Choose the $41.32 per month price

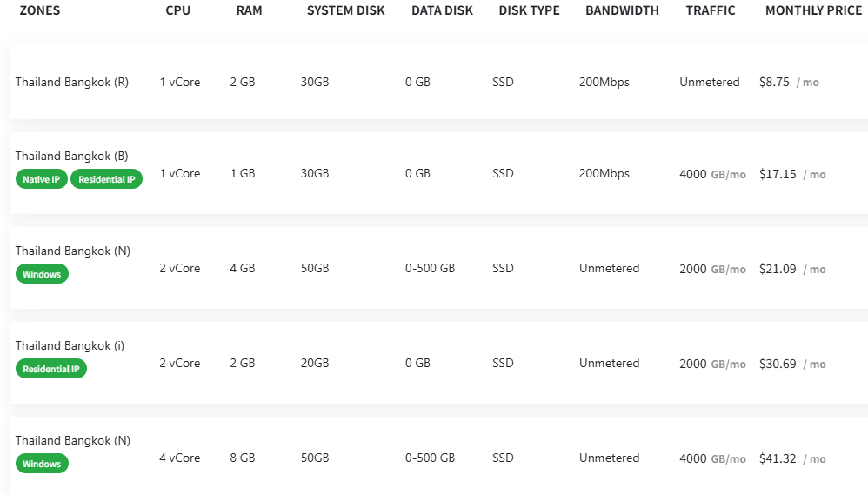778,458
